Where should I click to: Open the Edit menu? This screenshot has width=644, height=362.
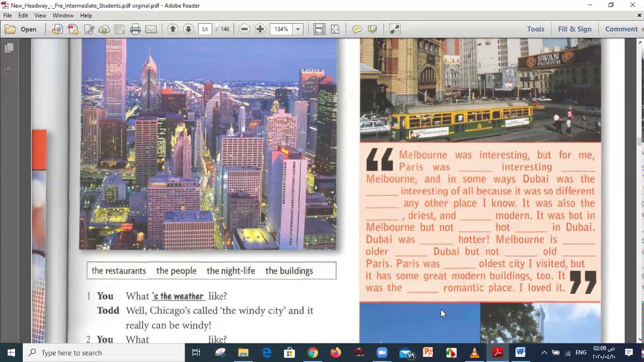23,16
